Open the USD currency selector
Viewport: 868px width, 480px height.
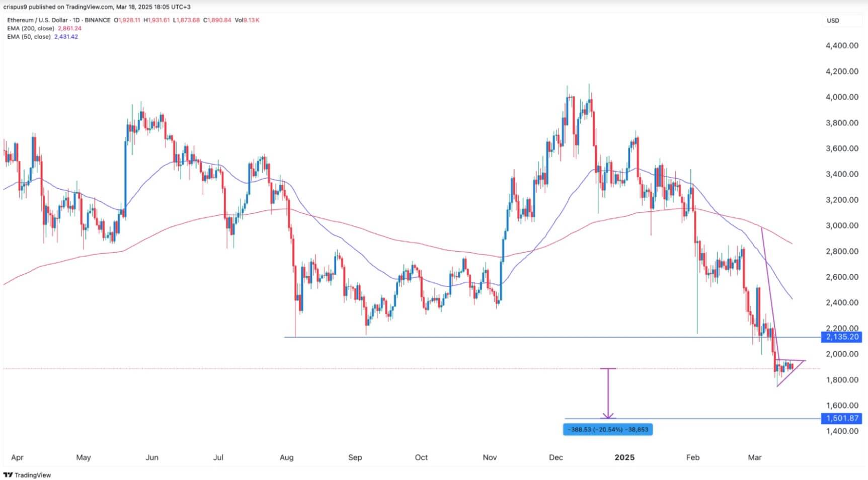pyautogui.click(x=833, y=21)
